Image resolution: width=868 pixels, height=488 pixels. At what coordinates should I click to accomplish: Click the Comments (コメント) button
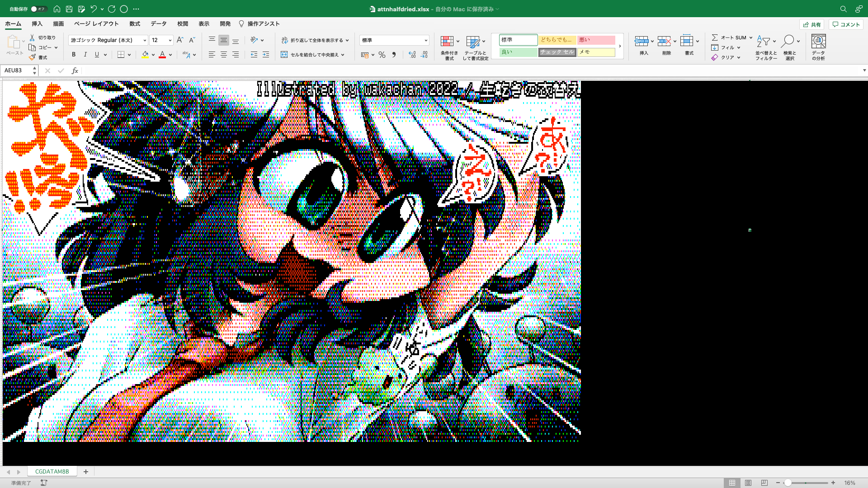[846, 24]
